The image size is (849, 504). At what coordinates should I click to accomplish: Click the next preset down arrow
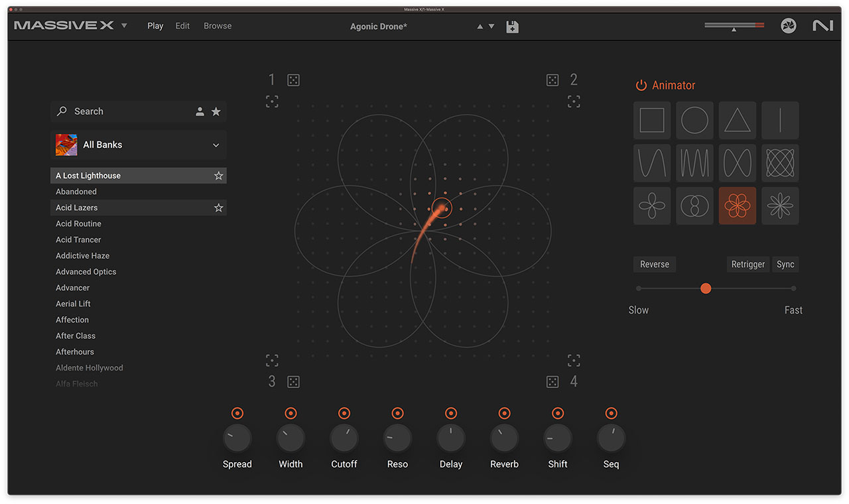[x=491, y=26]
